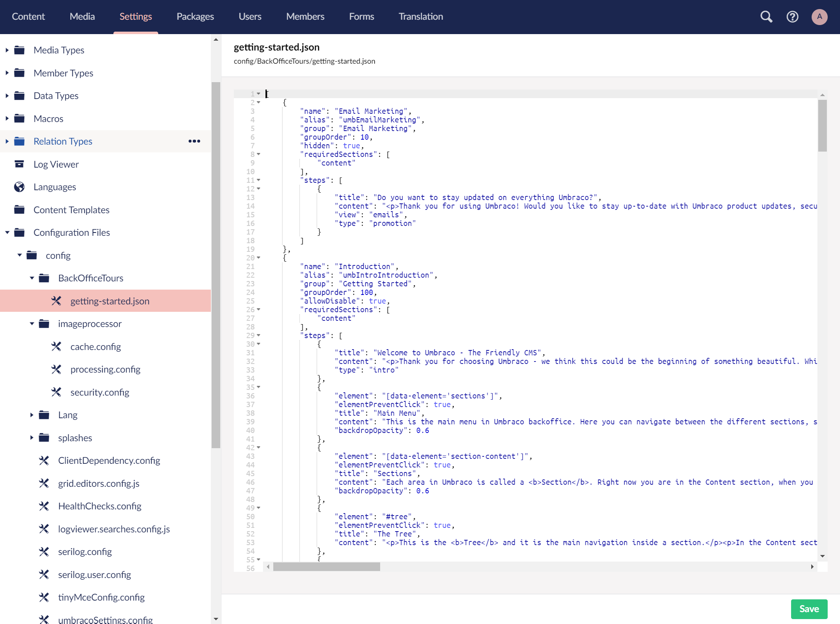Click the green Save button
Viewport: 840px width, 624px height.
[x=809, y=609]
